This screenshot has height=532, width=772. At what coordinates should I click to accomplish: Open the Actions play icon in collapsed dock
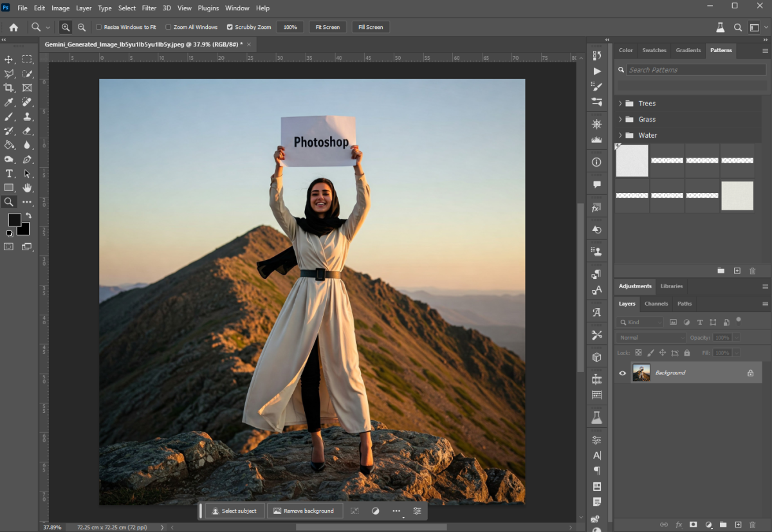[x=597, y=71]
